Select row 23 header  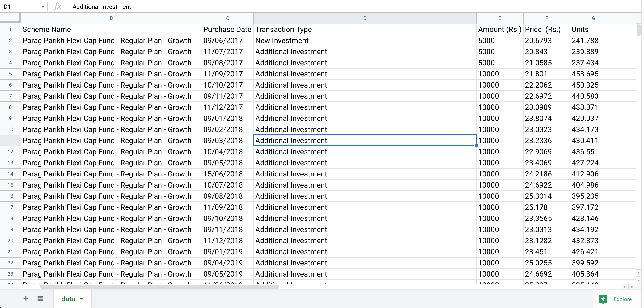(x=10, y=274)
